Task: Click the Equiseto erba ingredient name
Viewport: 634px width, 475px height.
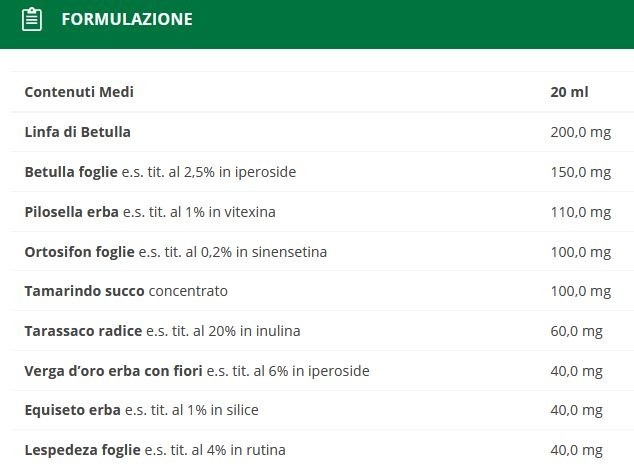Action: pos(72,410)
